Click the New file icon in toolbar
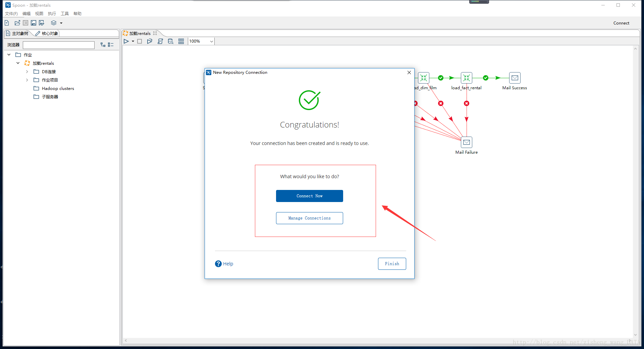644x349 pixels. (7, 23)
